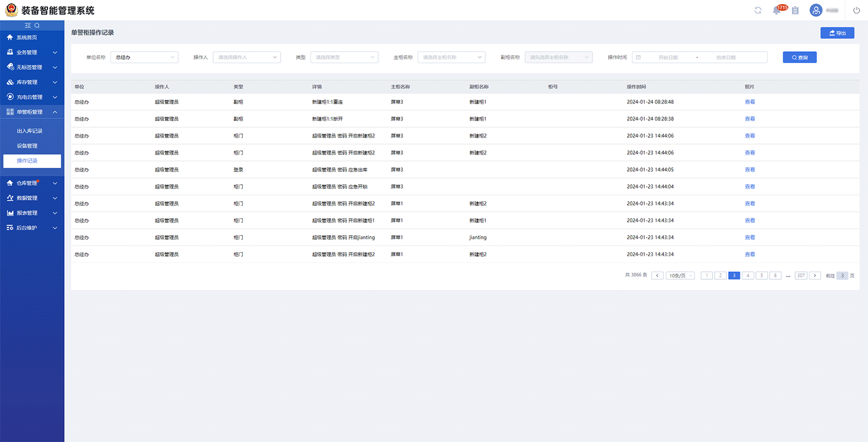Viewport: 868px width, 442px height.
Task: Click the 导出 export button
Action: [x=837, y=33]
